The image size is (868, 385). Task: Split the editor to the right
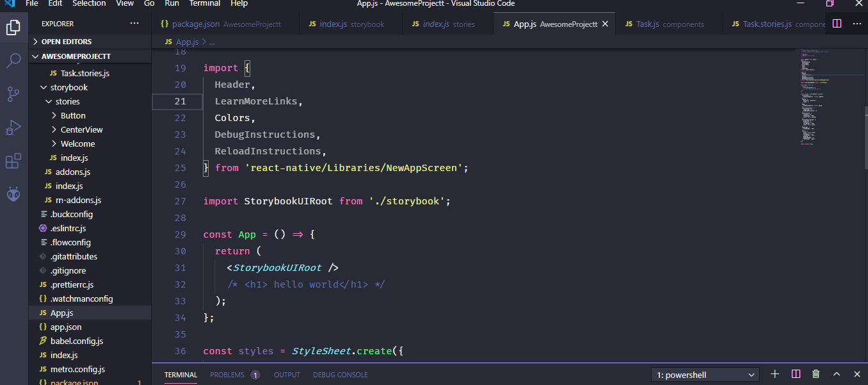tap(837, 24)
